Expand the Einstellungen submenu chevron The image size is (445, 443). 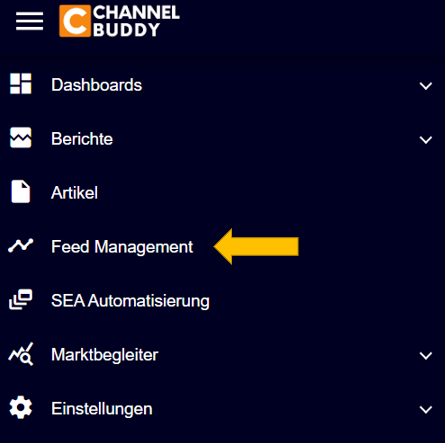[426, 410]
